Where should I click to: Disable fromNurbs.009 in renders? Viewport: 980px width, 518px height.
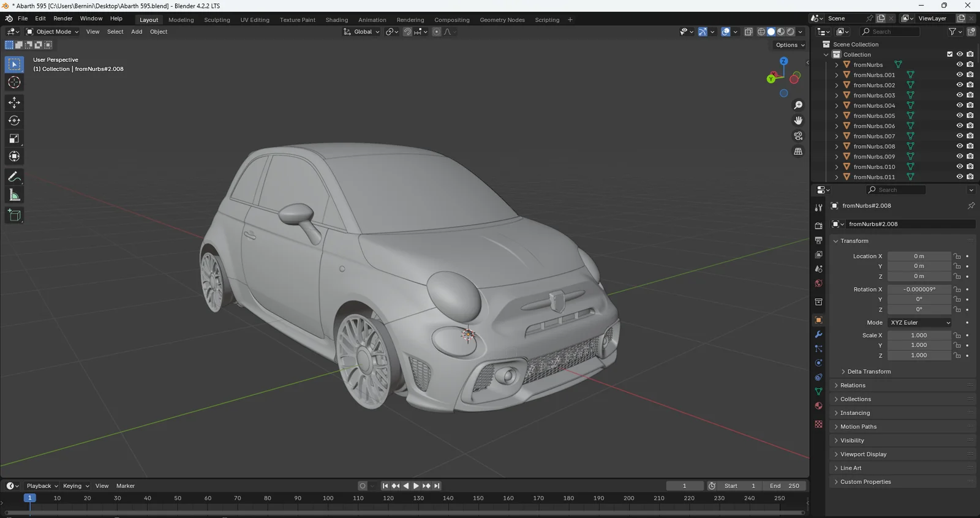[x=970, y=156]
